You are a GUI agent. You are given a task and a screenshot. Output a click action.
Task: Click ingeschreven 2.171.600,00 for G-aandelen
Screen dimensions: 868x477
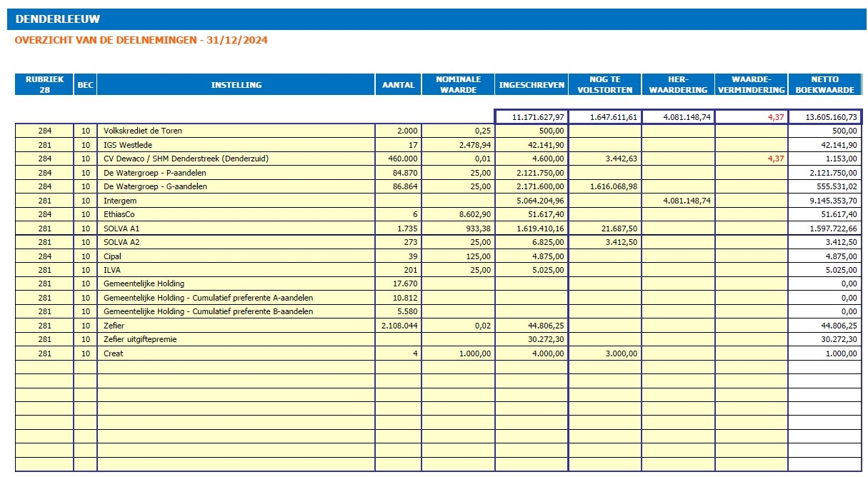click(x=532, y=187)
